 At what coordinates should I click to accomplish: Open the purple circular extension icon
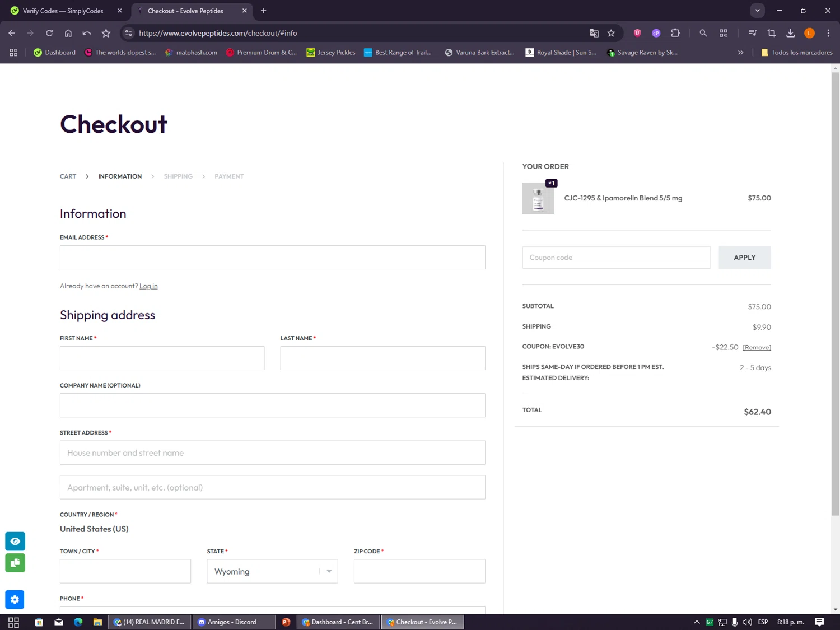pyautogui.click(x=656, y=33)
